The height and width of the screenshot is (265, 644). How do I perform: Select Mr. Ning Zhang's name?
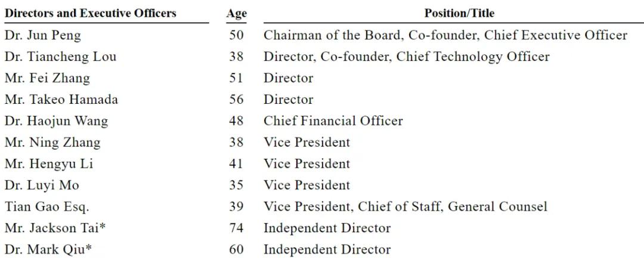coord(52,142)
